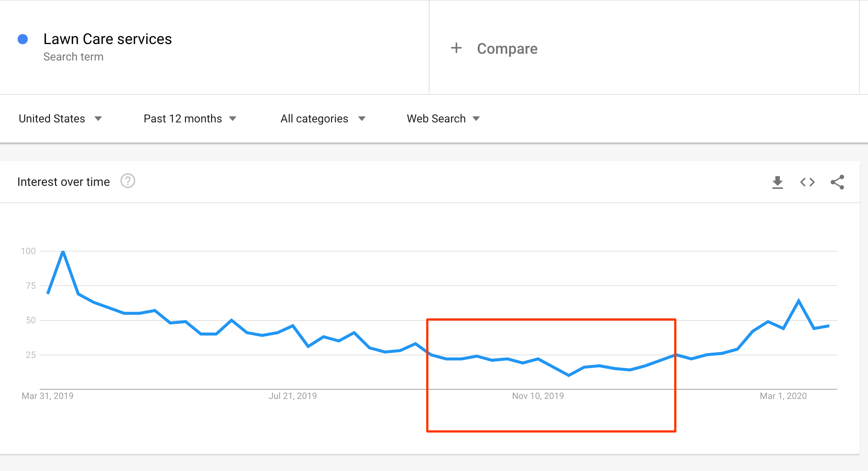Share the interest over time chart
This screenshot has height=471, width=868.
point(837,182)
